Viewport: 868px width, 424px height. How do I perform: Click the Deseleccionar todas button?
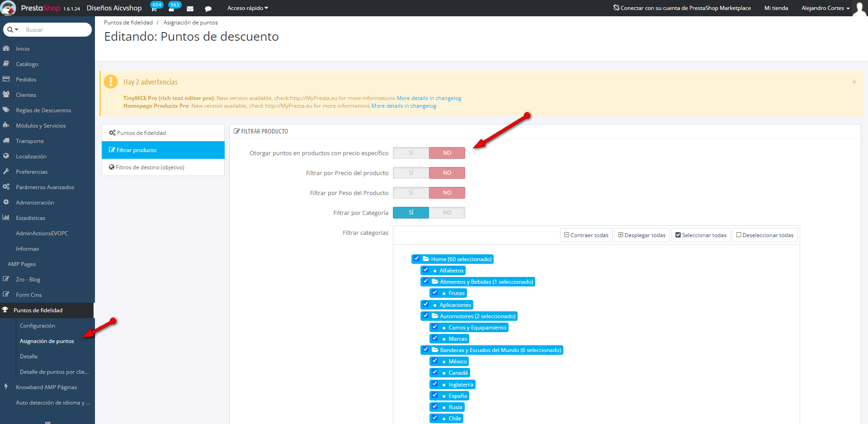pos(764,235)
